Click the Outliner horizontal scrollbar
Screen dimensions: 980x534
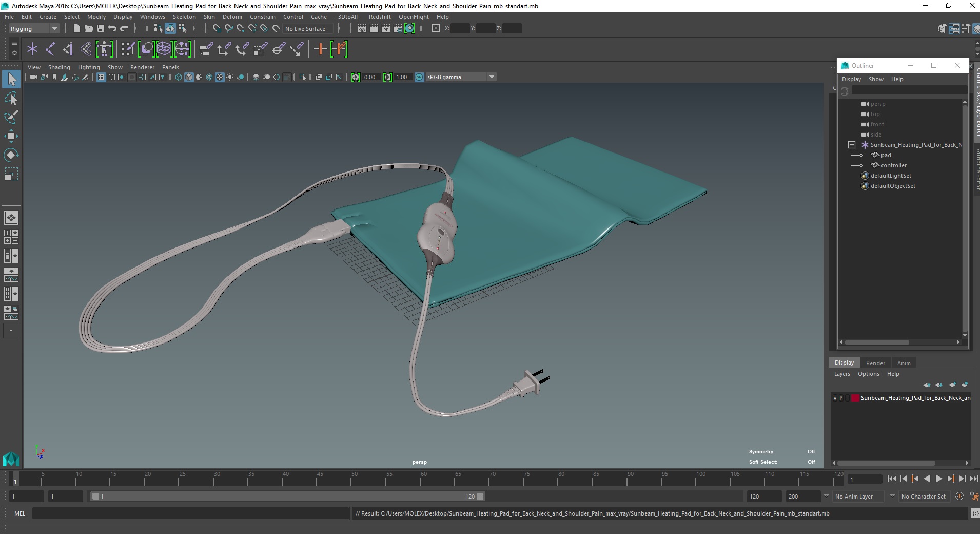click(x=876, y=342)
